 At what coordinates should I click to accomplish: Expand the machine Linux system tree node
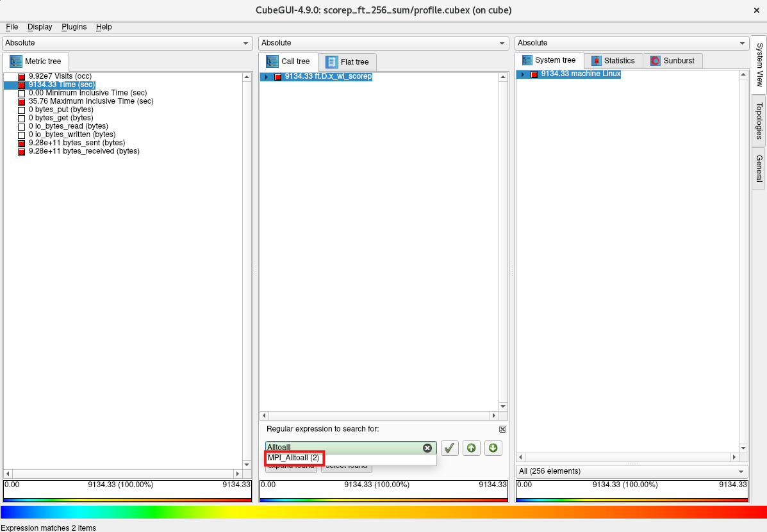[x=523, y=74]
